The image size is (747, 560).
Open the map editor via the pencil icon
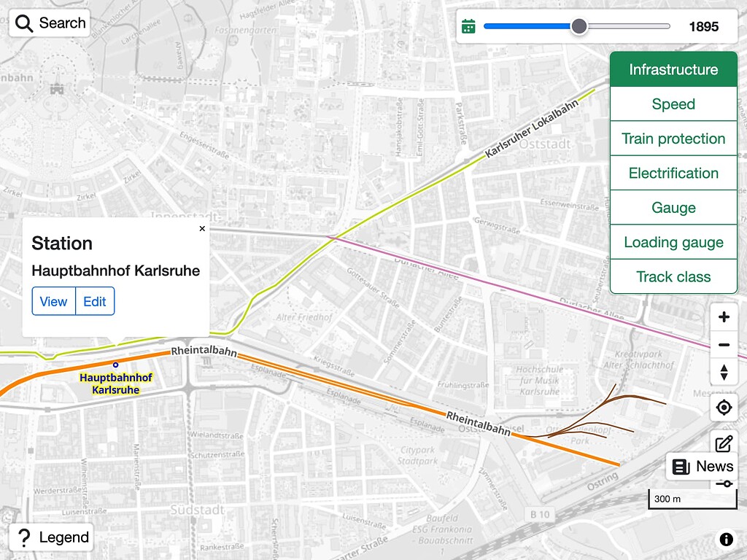tap(724, 442)
